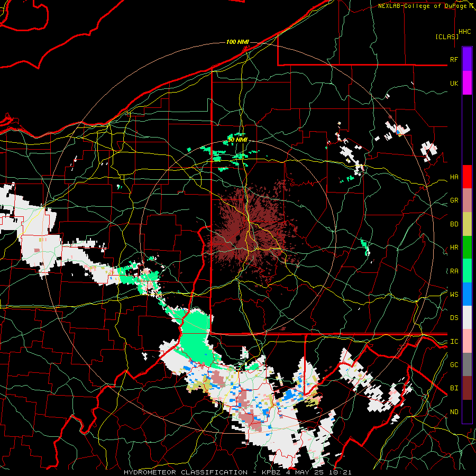Click the GR legend label text
The height and width of the screenshot is (476, 476).
coord(454,200)
